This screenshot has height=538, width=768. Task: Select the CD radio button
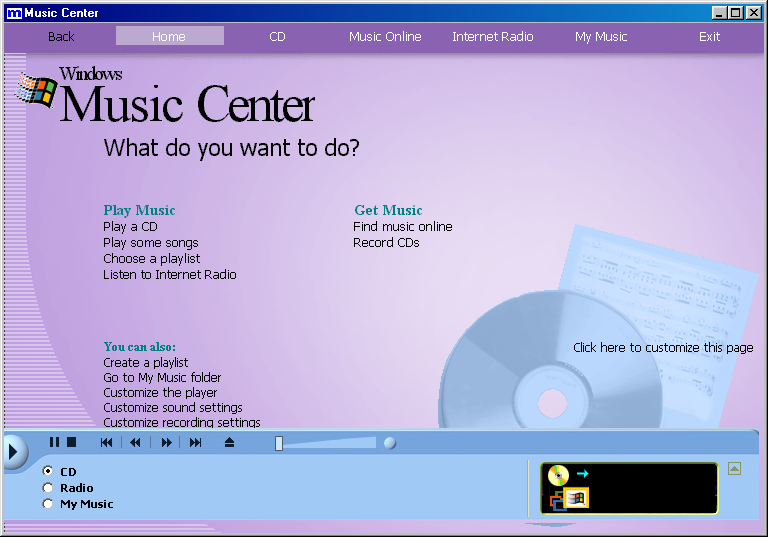click(x=48, y=471)
